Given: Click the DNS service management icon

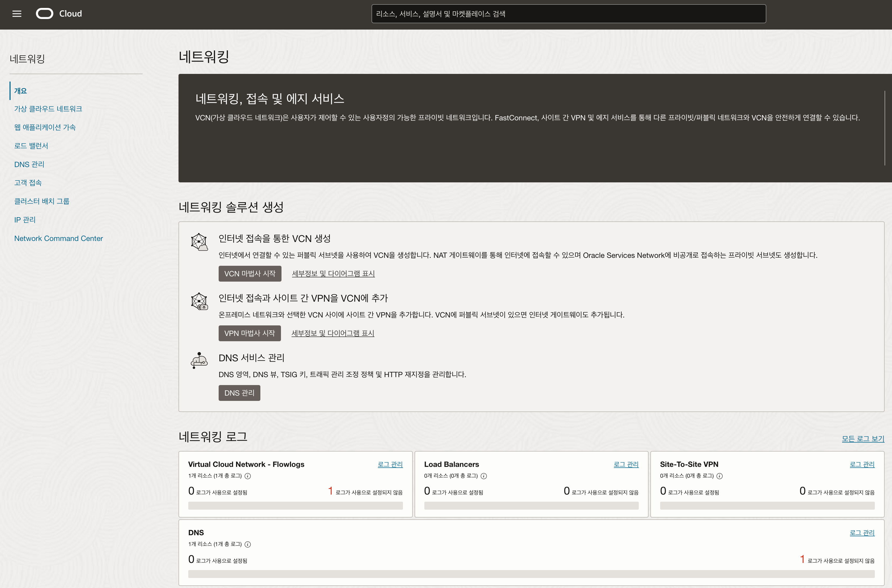Looking at the screenshot, I should click(199, 361).
